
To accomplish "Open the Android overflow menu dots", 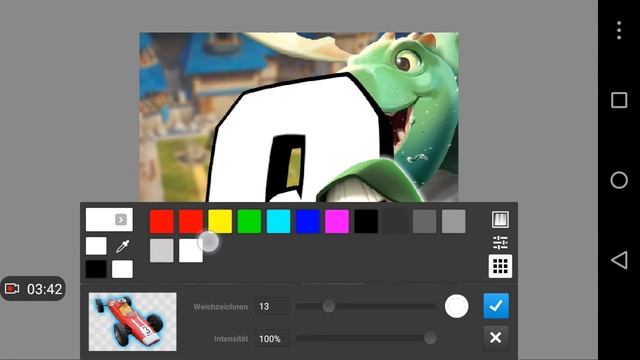I will 619,30.
